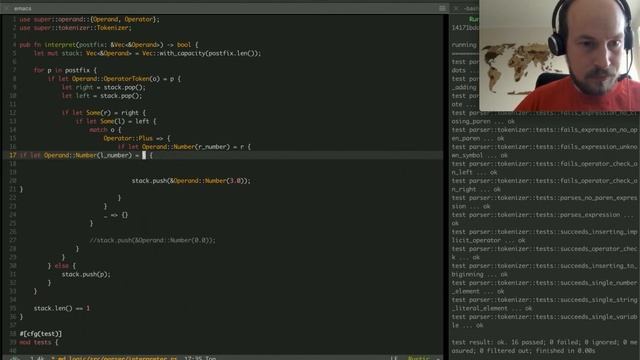Select the emacs terminal tab
Viewport: 640px width, 360px height.
(x=22, y=8)
